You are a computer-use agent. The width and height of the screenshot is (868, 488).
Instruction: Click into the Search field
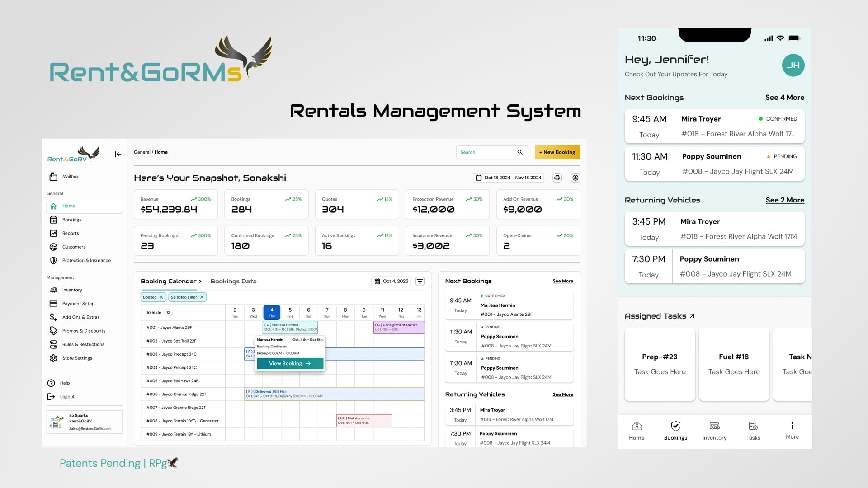(486, 152)
